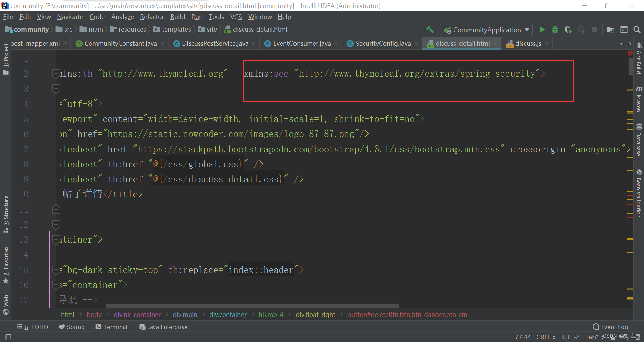Select div.nk-container in the HTML breadcrumb
Screen dimensions: 644x342
click(x=137, y=315)
